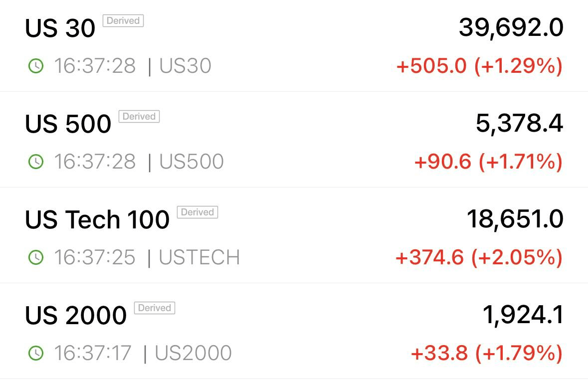This screenshot has height=385, width=588.
Task: Select the Derived badge beside US Tech 100
Action: 197,212
